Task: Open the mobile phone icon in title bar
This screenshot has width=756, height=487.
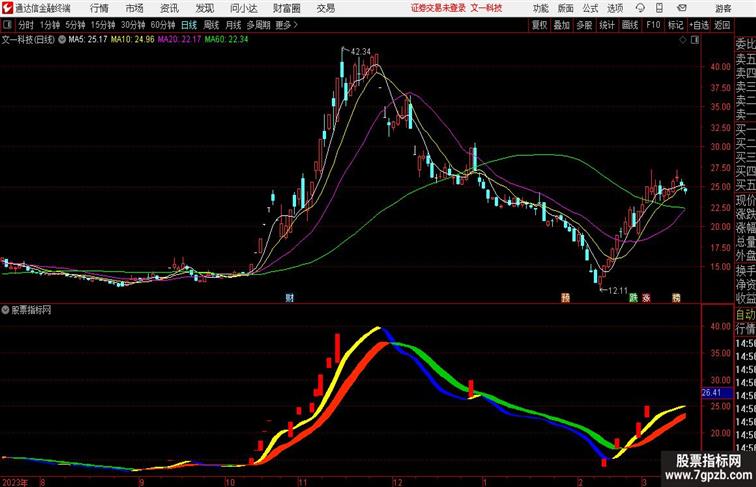Action: 659,8
